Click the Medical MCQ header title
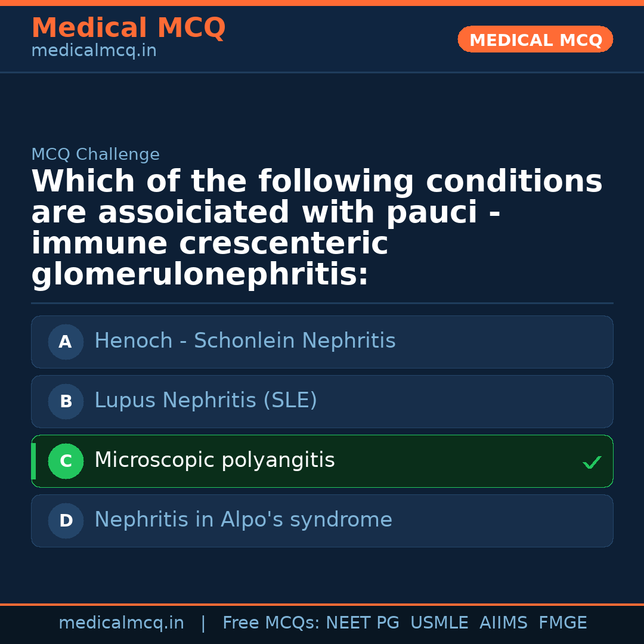 [128, 28]
